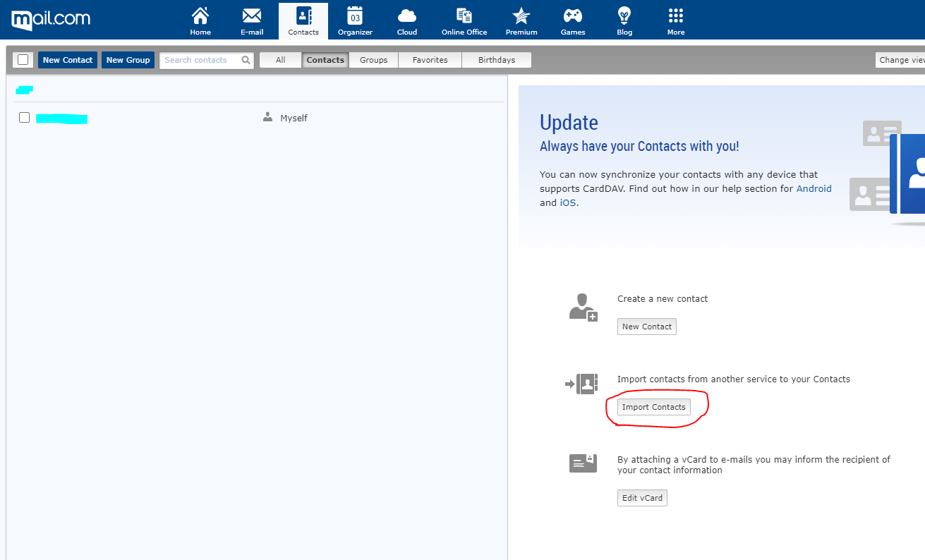
Task: Show the All contacts filter tab
Action: coord(281,60)
